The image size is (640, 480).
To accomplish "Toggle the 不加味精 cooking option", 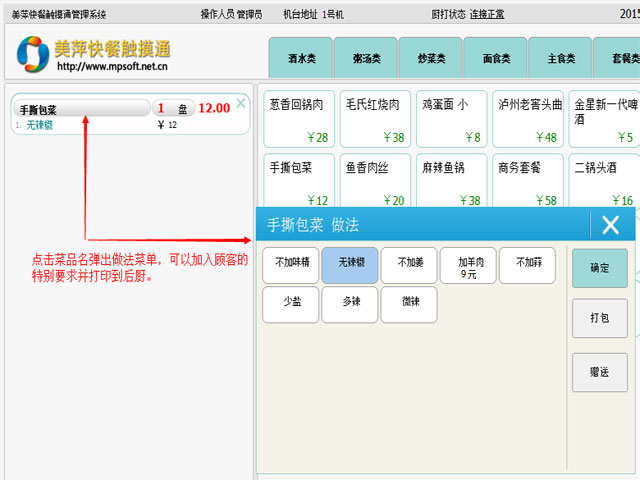I will click(x=290, y=264).
